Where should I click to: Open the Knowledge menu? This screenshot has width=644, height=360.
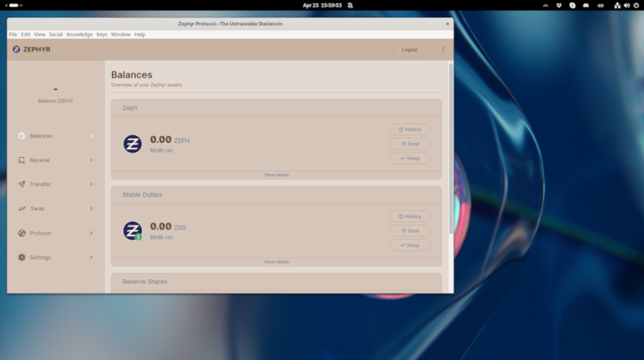pos(80,35)
